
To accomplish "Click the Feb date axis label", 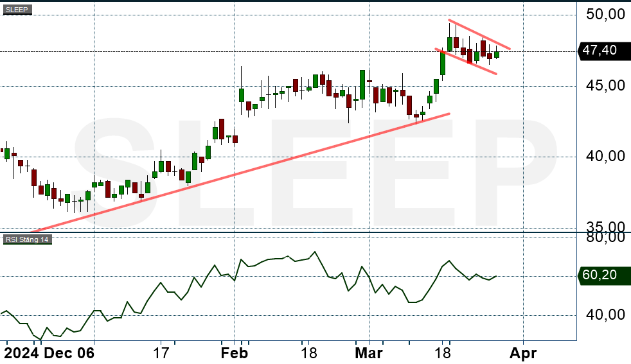I will [235, 353].
